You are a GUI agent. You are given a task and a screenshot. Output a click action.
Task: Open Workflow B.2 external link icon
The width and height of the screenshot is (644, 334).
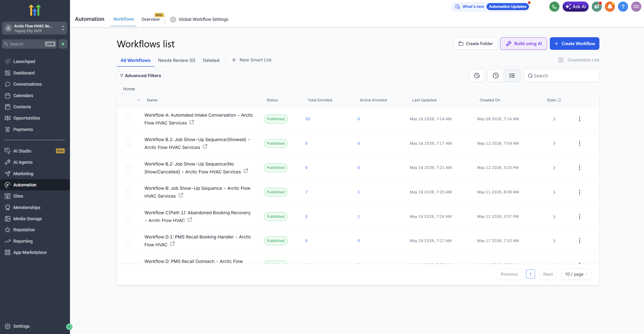(x=246, y=171)
